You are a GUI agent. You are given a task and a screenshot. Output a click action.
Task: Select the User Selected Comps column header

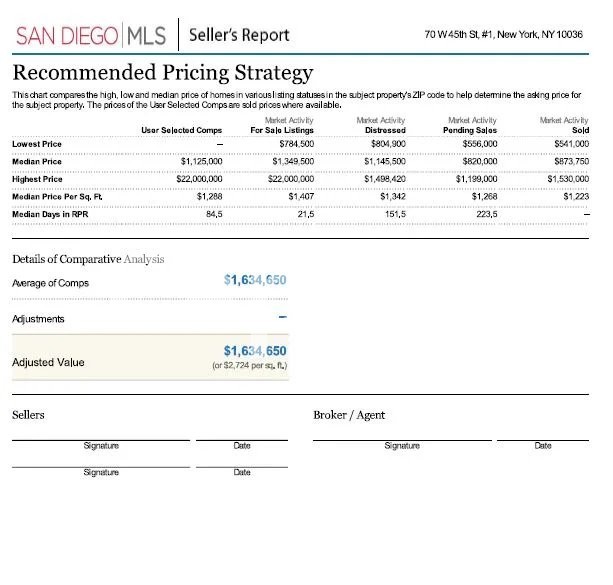181,130
